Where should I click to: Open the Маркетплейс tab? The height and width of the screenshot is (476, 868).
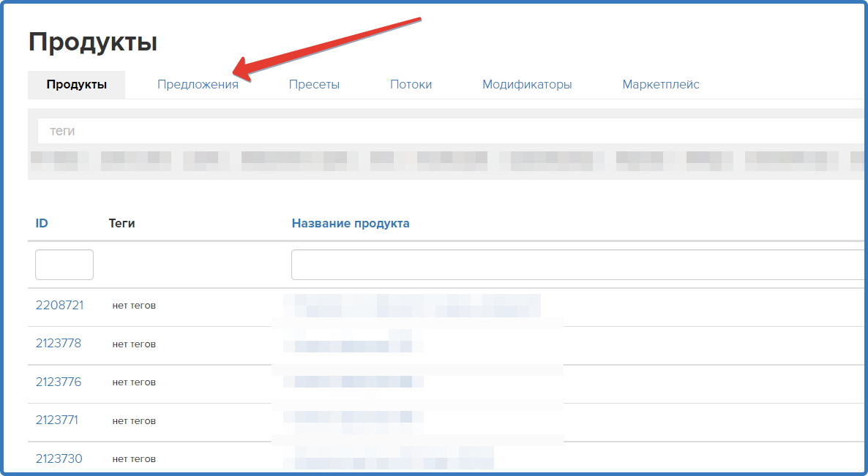661,85
